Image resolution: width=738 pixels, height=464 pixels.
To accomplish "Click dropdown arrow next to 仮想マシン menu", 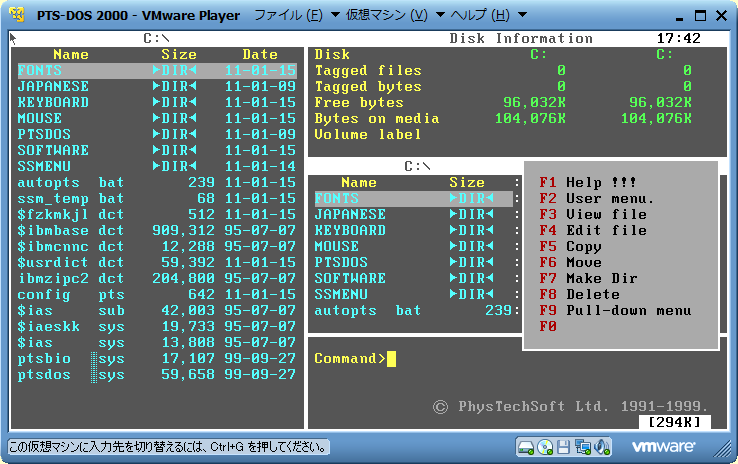I will tap(440, 15).
